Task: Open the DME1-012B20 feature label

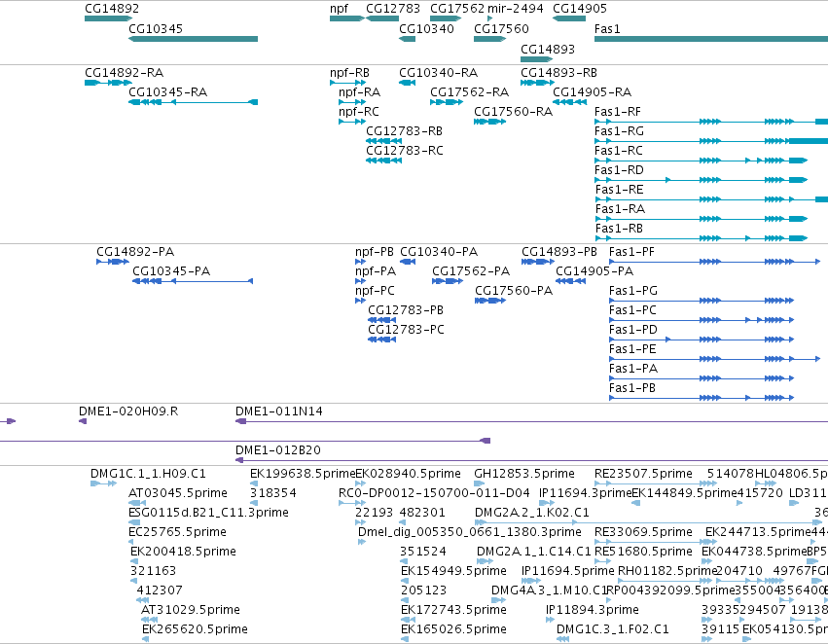Action: (277, 450)
